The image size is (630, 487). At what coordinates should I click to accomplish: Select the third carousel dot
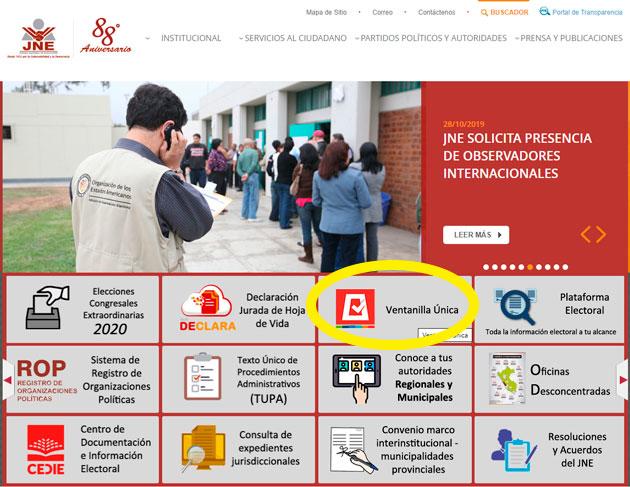pos(504,267)
